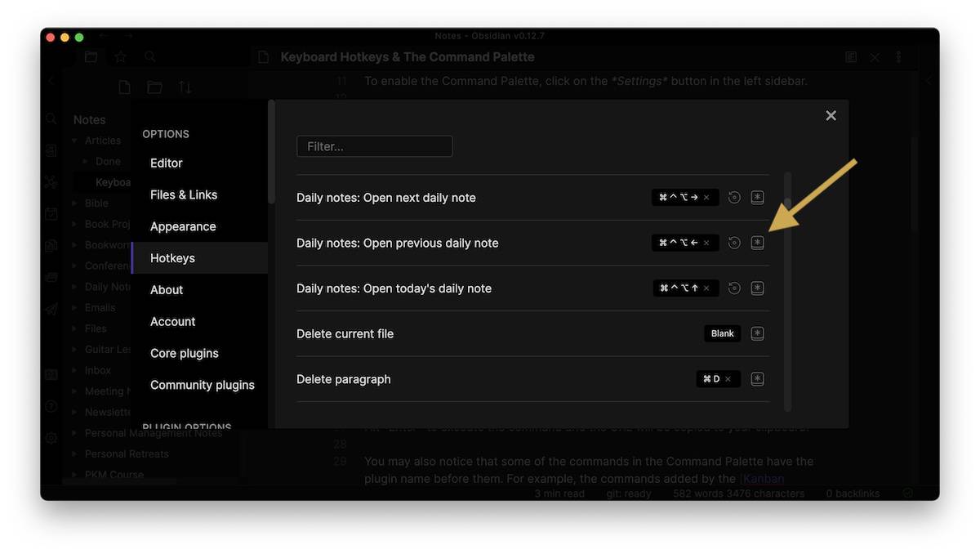
Task: Open the starred notes tab
Action: click(120, 57)
